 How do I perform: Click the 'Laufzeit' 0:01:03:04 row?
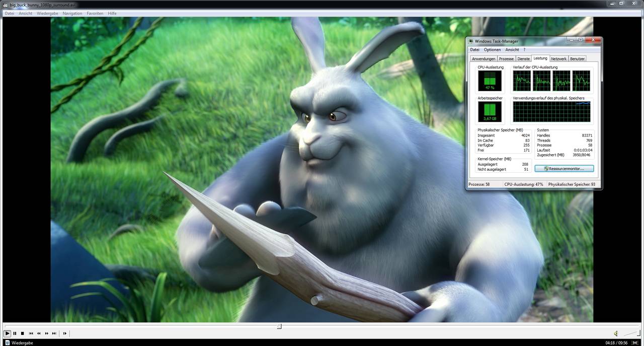click(565, 150)
